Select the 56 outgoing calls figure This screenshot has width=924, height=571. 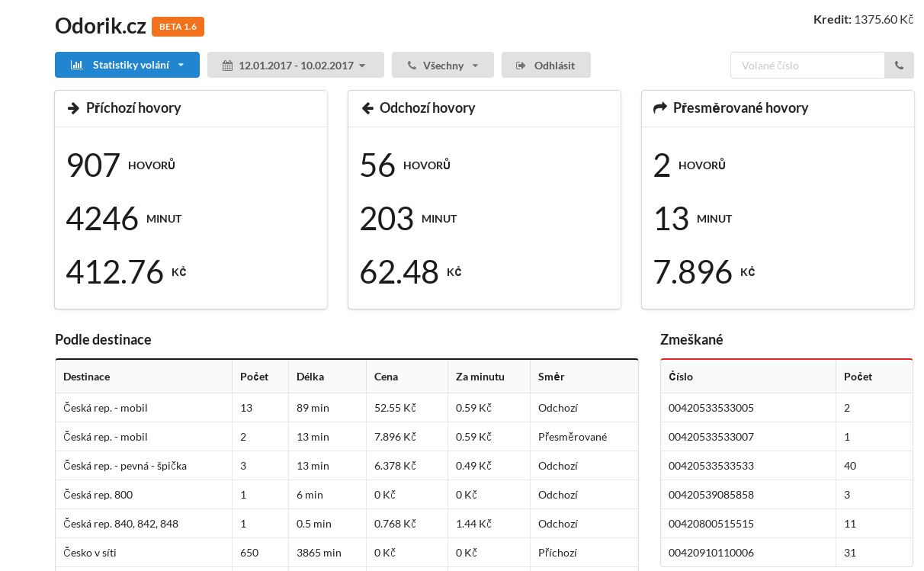pos(377,165)
